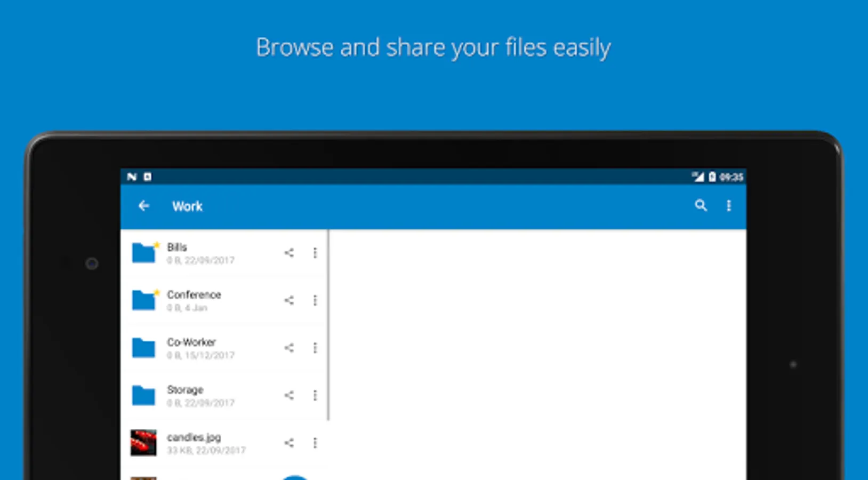This screenshot has height=480, width=868.
Task: Select the Work title in toolbar
Action: click(x=187, y=206)
